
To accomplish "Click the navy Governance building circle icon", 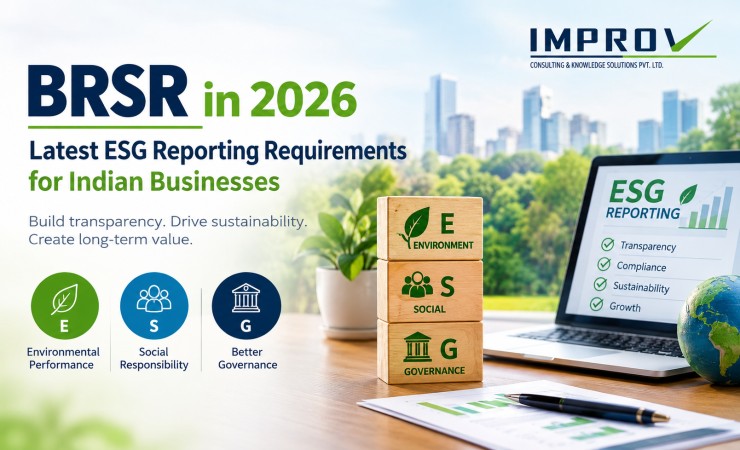I will (x=246, y=306).
